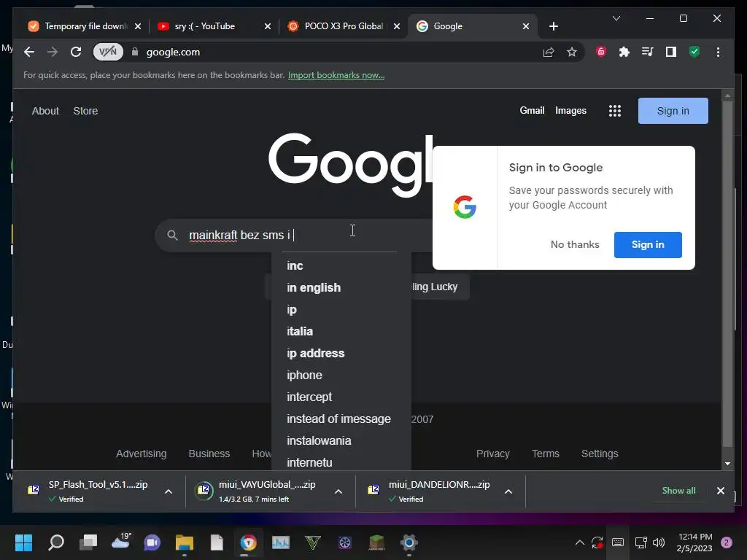The height and width of the screenshot is (560, 747).
Task: Click No thanks in sign-in popup
Action: pyautogui.click(x=575, y=245)
